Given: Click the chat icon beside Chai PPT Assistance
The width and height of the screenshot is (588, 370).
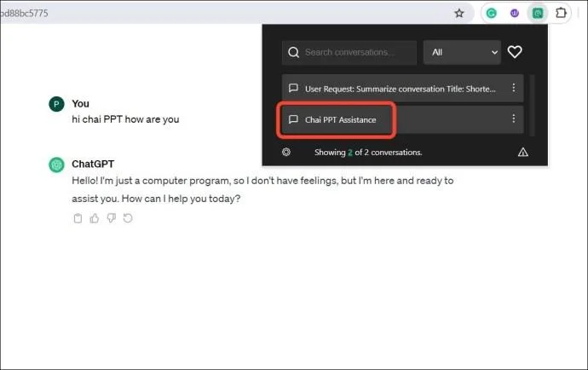Looking at the screenshot, I should [293, 119].
